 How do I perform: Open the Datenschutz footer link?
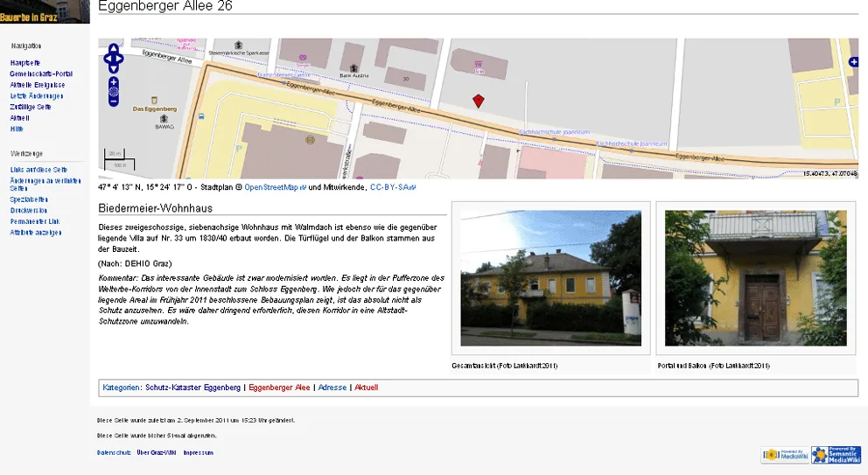[114, 452]
